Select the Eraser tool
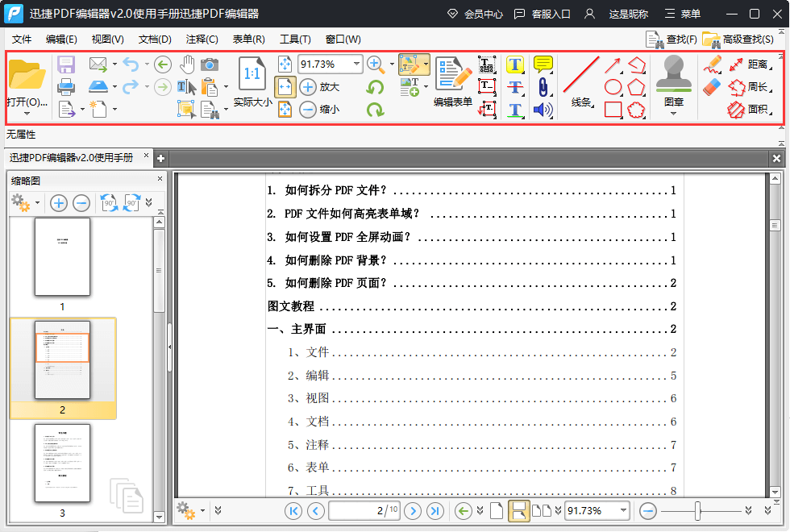Viewport: 790px width, 532px height. [712, 86]
